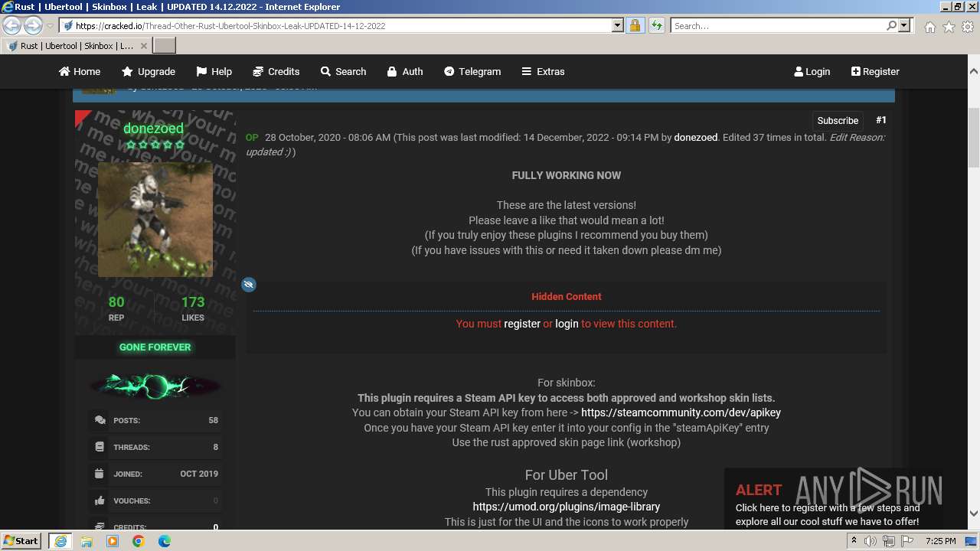
Task: Click the IE Search input field
Action: pos(777,25)
